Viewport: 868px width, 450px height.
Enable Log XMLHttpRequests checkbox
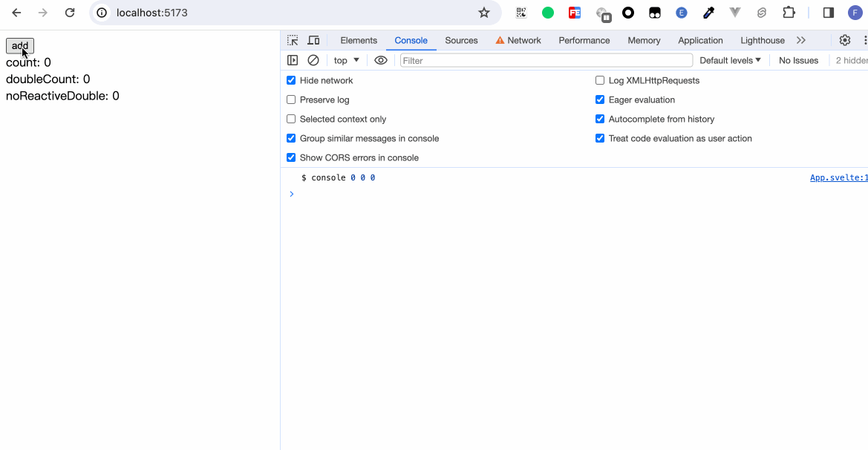600,80
